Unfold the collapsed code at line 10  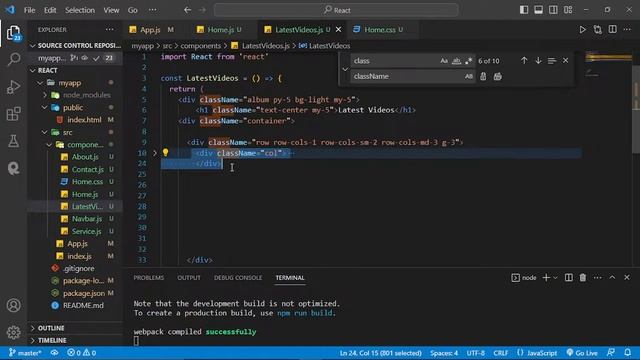pyautogui.click(x=155, y=153)
